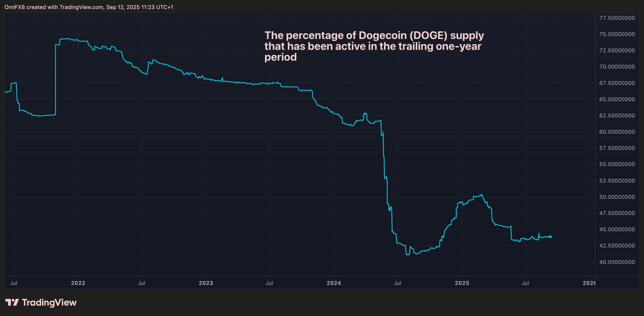Click the 2026 label on time axis
This screenshot has height=316, width=644.
589,283
